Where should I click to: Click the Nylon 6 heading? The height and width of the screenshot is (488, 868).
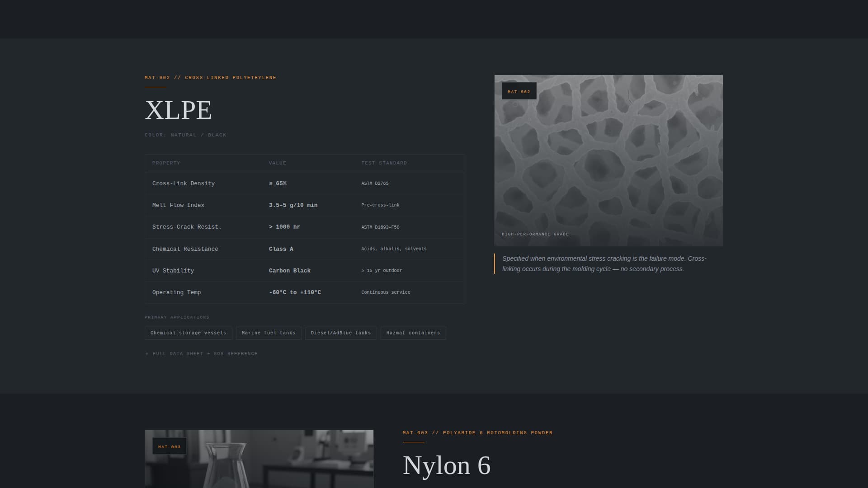coord(448,466)
